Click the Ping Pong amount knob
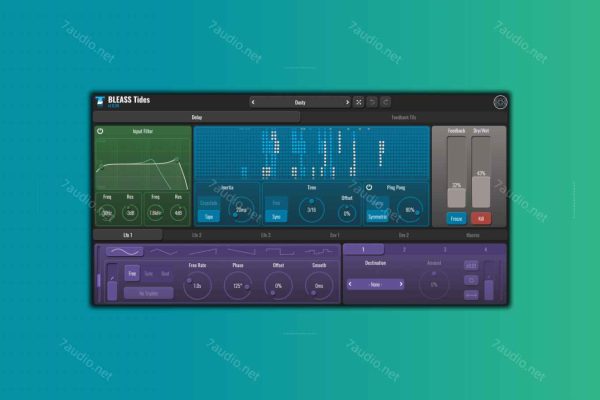 point(410,210)
